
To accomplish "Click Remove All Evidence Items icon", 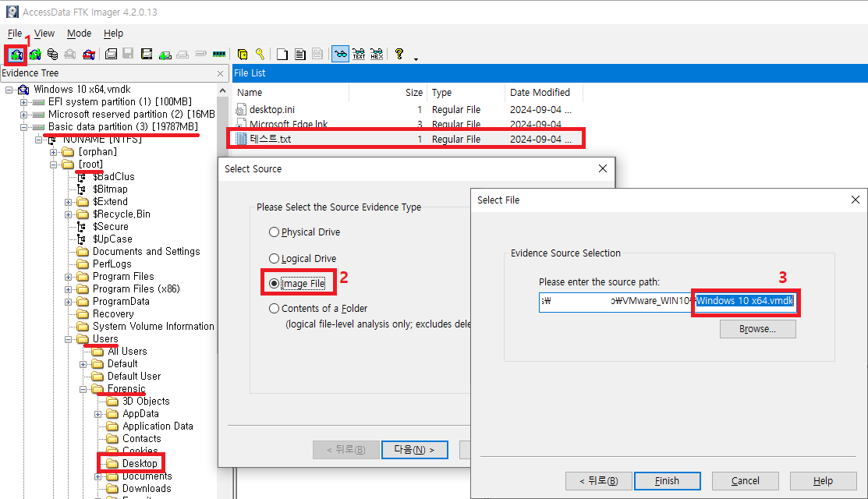I will click(89, 54).
